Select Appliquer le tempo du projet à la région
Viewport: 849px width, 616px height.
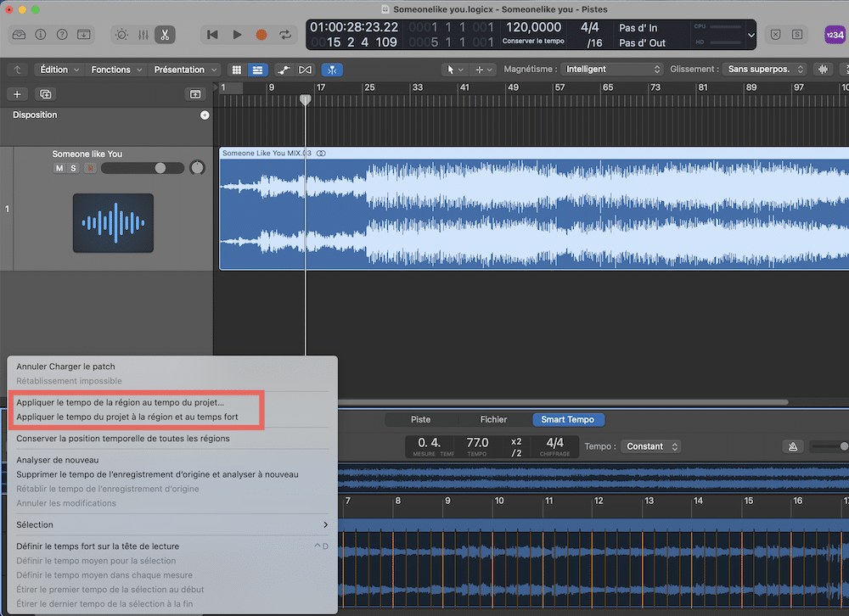pyautogui.click(x=127, y=417)
